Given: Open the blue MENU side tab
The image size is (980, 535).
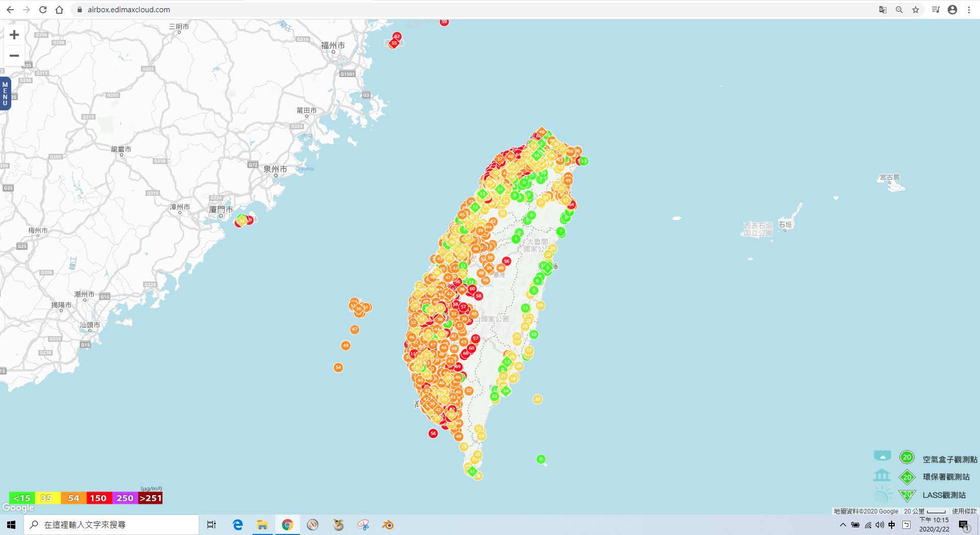Looking at the screenshot, I should pyautogui.click(x=5, y=94).
